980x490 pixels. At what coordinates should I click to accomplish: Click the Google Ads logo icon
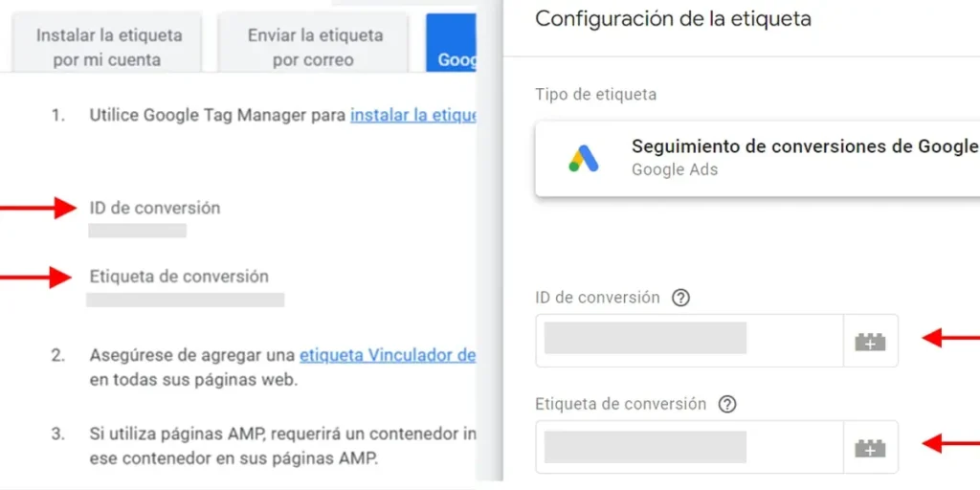tap(584, 159)
